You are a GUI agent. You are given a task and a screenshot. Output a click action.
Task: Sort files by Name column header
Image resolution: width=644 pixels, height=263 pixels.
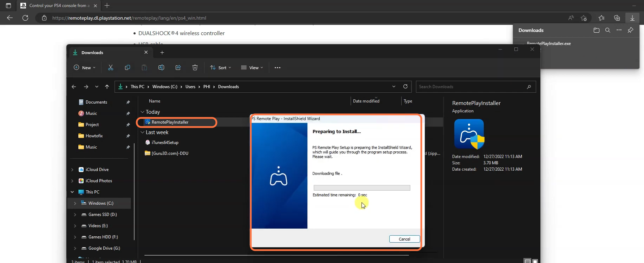(155, 101)
